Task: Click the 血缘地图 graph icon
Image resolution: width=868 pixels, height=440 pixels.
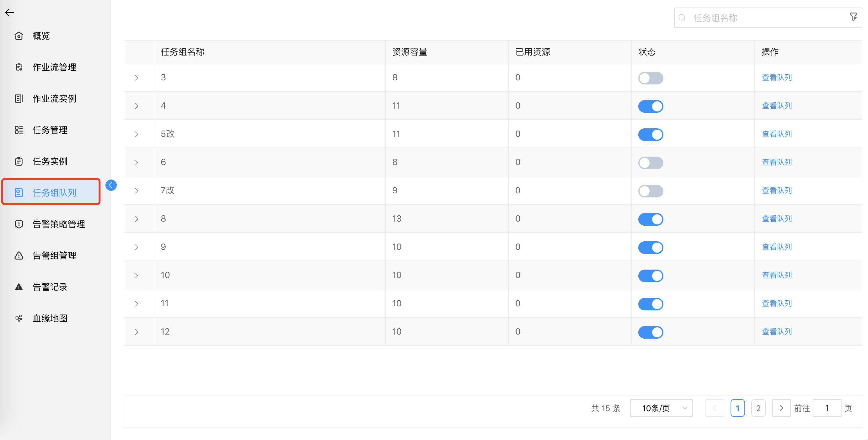Action: tap(19, 318)
